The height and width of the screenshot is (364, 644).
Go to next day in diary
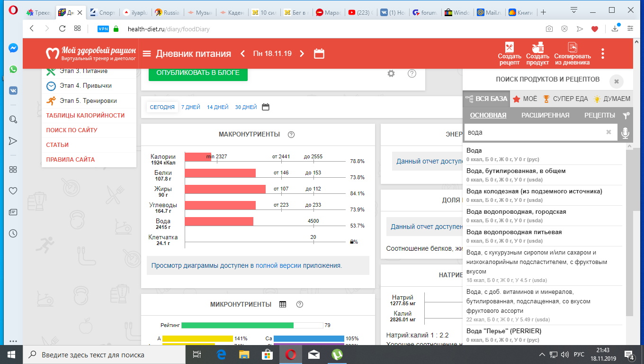pyautogui.click(x=302, y=54)
